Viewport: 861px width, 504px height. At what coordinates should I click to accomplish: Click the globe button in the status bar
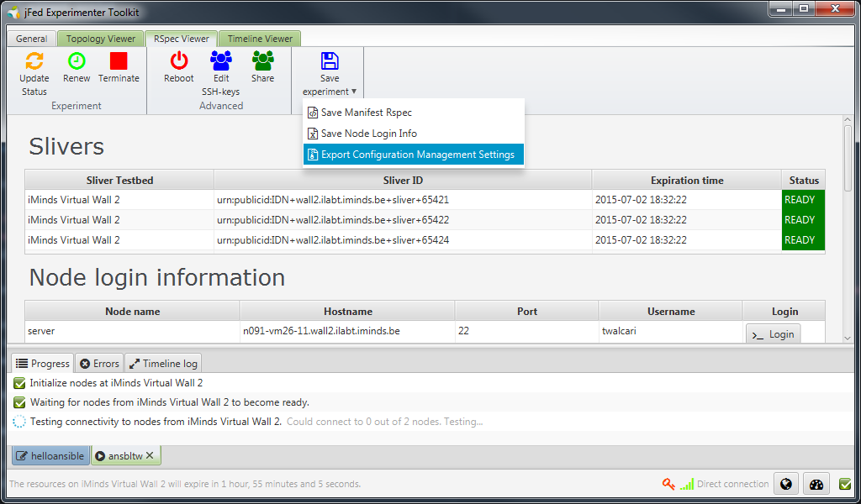click(x=786, y=484)
